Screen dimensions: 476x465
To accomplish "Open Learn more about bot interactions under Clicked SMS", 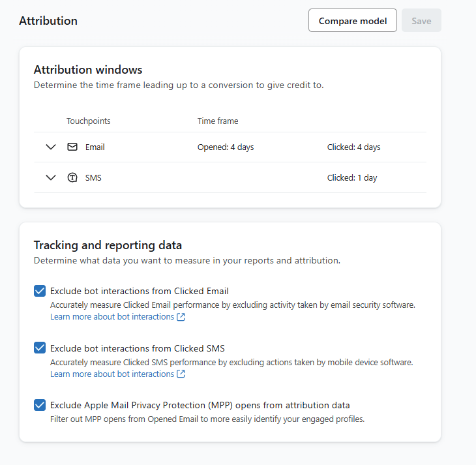I will tap(112, 374).
